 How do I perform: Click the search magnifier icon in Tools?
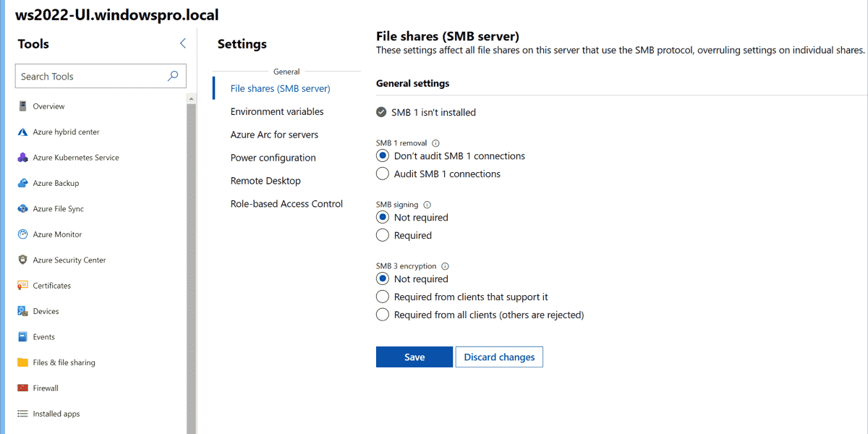tap(173, 76)
